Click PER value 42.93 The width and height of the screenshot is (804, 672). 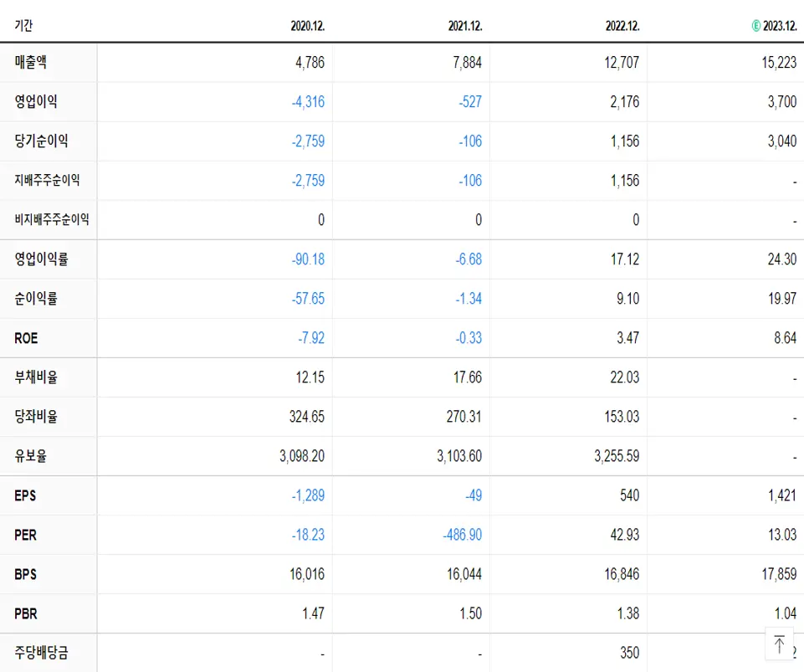pyautogui.click(x=624, y=535)
